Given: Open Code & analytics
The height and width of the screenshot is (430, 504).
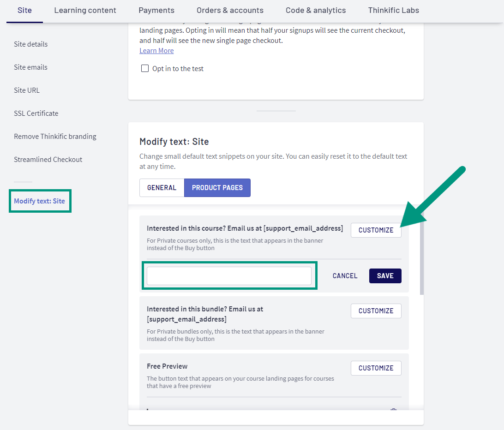Looking at the screenshot, I should (x=316, y=10).
